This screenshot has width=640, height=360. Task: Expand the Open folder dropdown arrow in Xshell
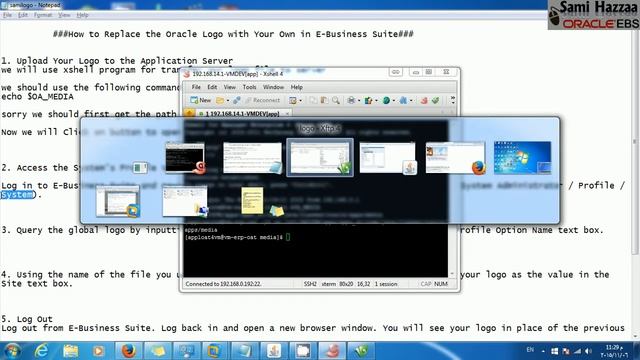(x=228, y=100)
